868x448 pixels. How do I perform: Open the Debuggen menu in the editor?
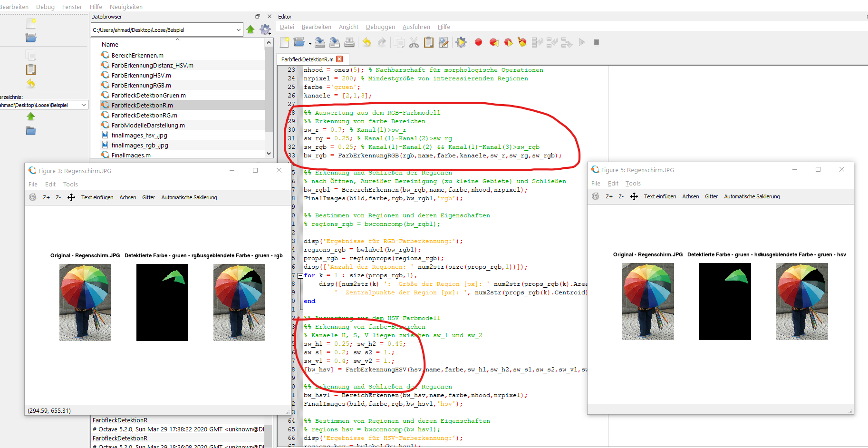click(380, 27)
